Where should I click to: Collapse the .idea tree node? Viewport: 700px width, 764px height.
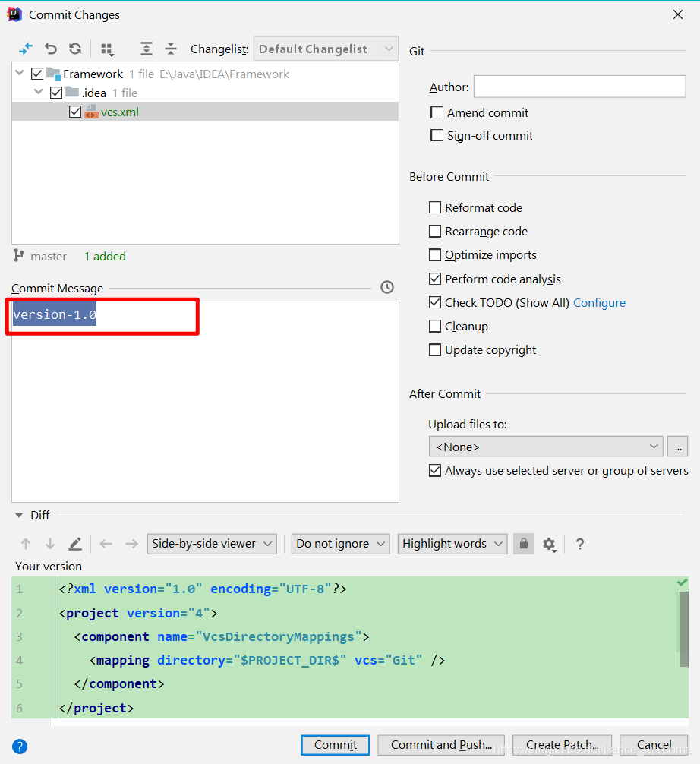pos(39,92)
